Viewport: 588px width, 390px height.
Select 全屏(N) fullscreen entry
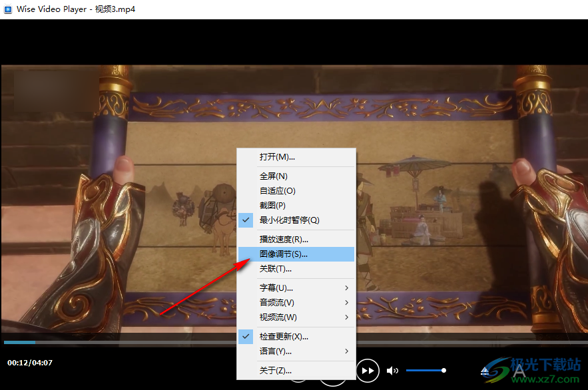point(296,176)
